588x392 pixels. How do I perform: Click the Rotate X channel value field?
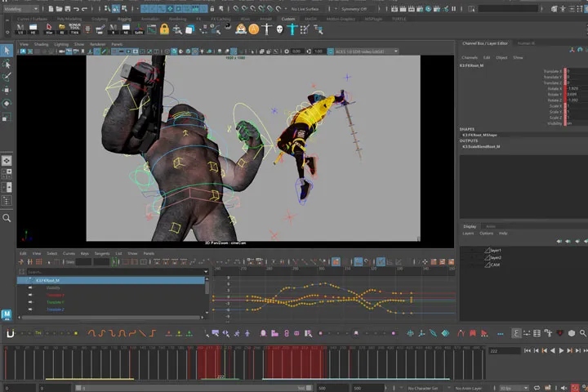tap(577, 88)
